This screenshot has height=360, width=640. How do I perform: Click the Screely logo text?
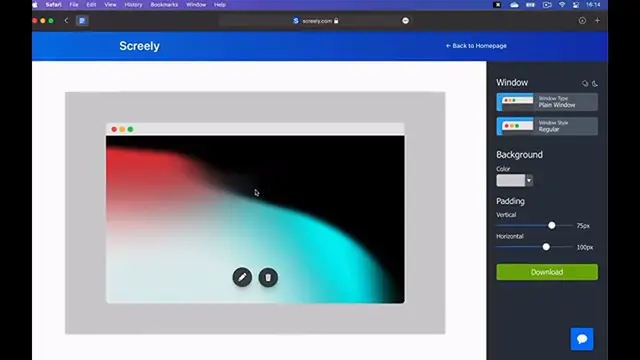(x=139, y=46)
